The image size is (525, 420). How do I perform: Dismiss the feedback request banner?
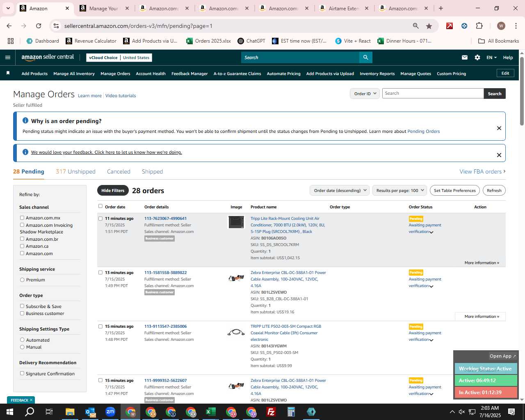[499, 155]
